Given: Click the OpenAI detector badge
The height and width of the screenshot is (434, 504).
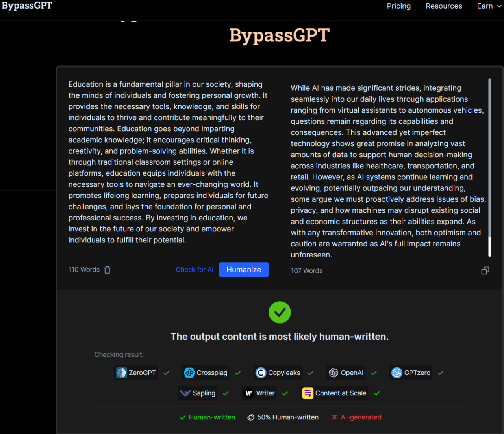Looking at the screenshot, I should click(x=346, y=373).
